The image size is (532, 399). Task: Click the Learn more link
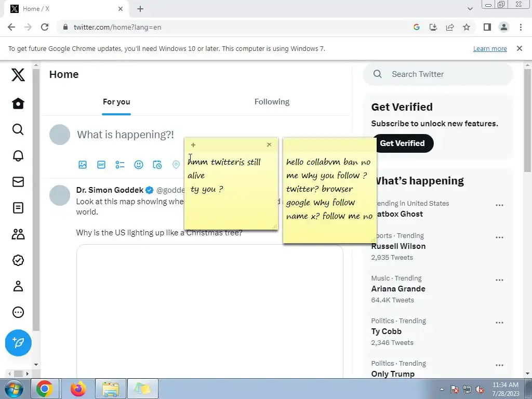pos(490,48)
